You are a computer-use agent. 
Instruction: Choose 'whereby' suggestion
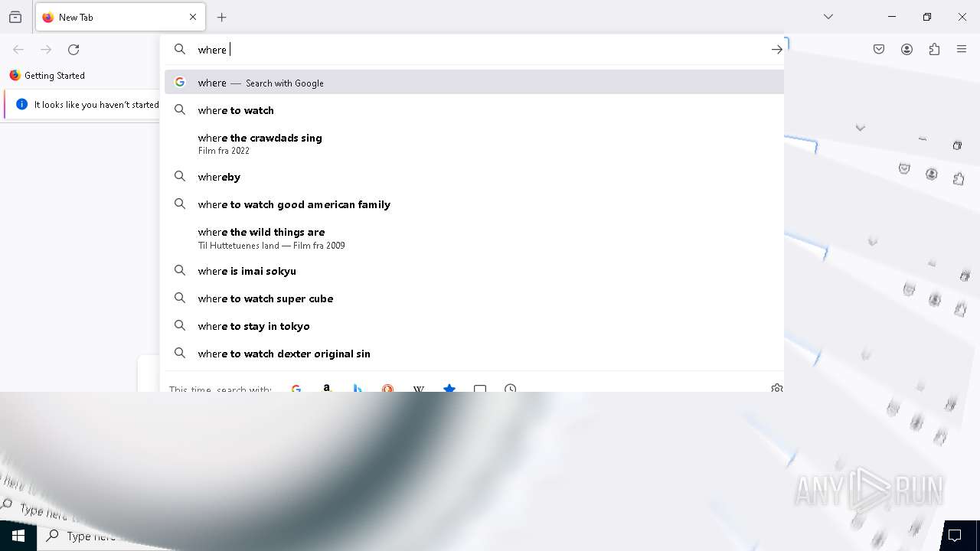(x=474, y=177)
